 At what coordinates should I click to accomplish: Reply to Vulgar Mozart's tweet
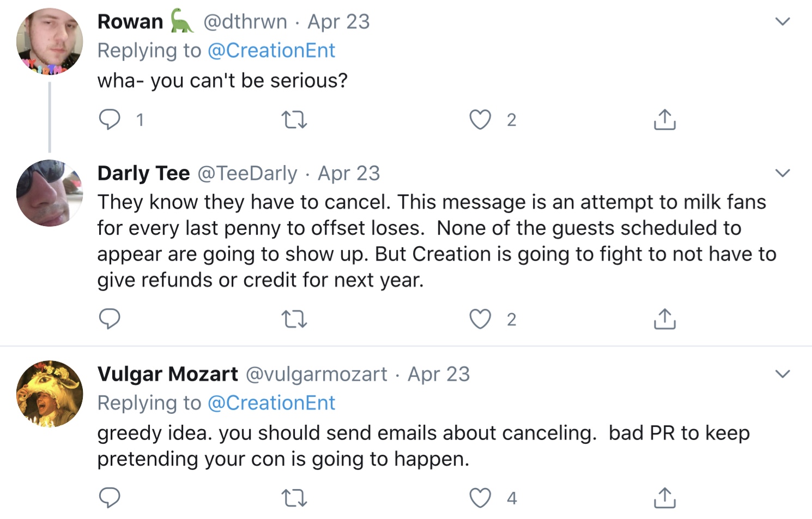pos(110,497)
